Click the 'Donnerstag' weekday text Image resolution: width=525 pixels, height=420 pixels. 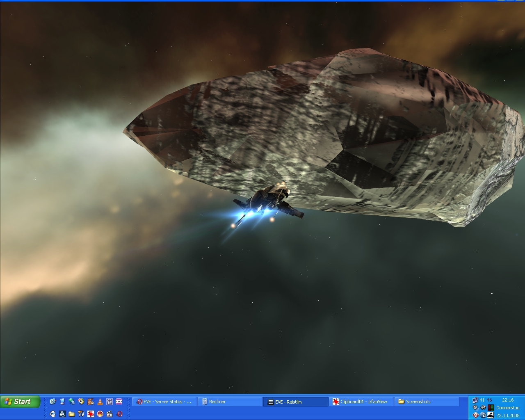coord(508,408)
